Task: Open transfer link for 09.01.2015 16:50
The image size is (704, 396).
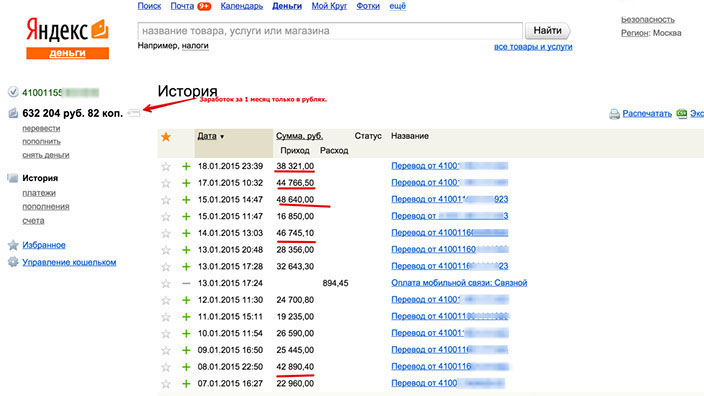Action: pyautogui.click(x=449, y=350)
